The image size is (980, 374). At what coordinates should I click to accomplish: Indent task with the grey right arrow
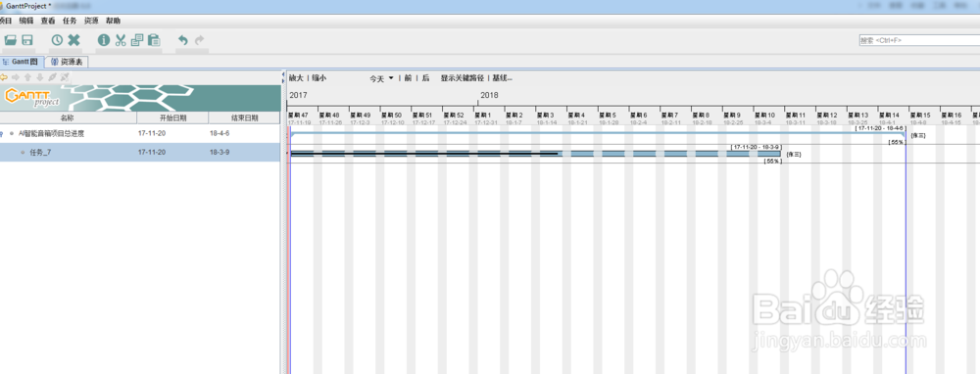[16, 77]
